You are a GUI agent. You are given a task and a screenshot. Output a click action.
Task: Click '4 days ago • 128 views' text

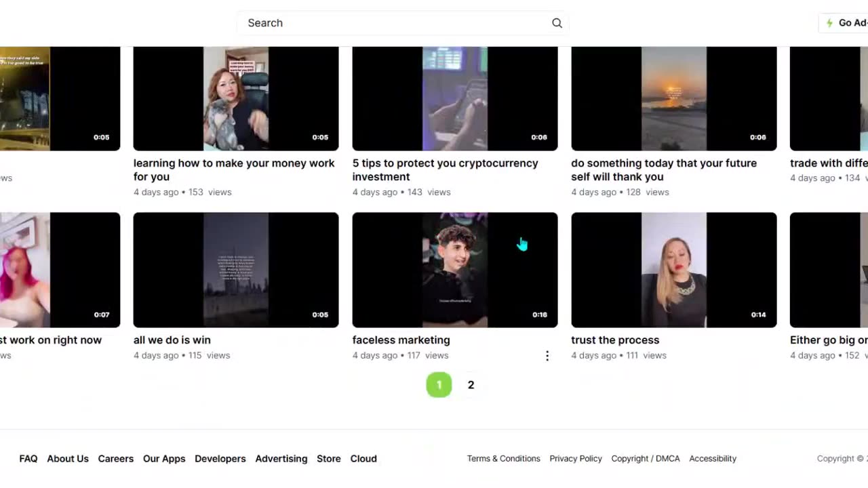pyautogui.click(x=620, y=192)
